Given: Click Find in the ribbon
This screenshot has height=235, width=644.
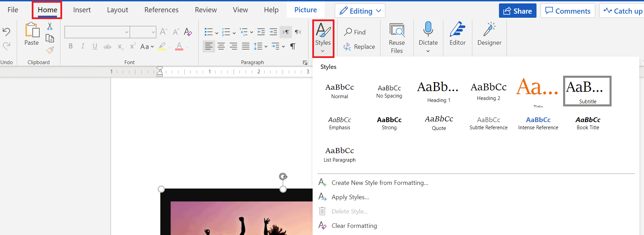Looking at the screenshot, I should tap(355, 32).
